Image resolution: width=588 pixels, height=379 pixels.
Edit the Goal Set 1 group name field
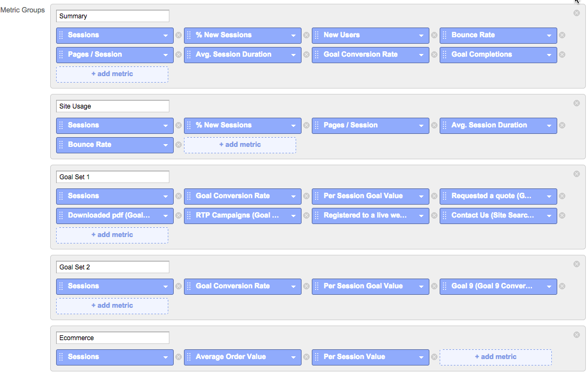[113, 177]
